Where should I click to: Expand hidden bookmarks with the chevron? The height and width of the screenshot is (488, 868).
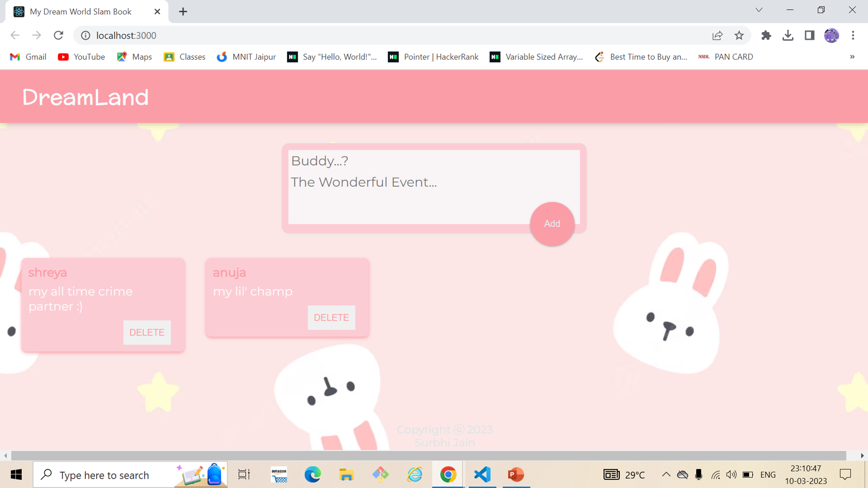tap(852, 56)
